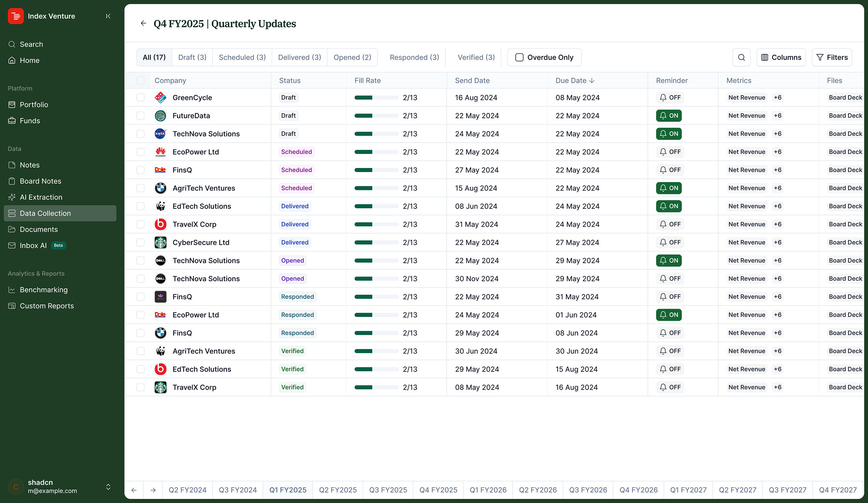868x503 pixels.
Task: Open Search in the sidebar
Action: tap(60, 44)
